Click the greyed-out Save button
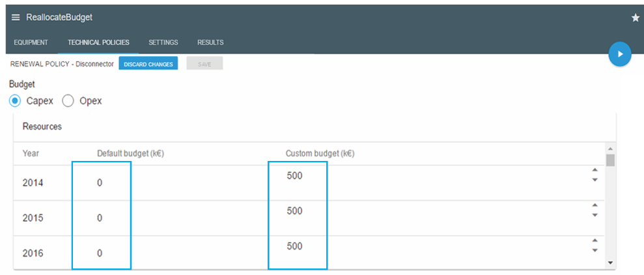The image size is (644, 275). [204, 64]
